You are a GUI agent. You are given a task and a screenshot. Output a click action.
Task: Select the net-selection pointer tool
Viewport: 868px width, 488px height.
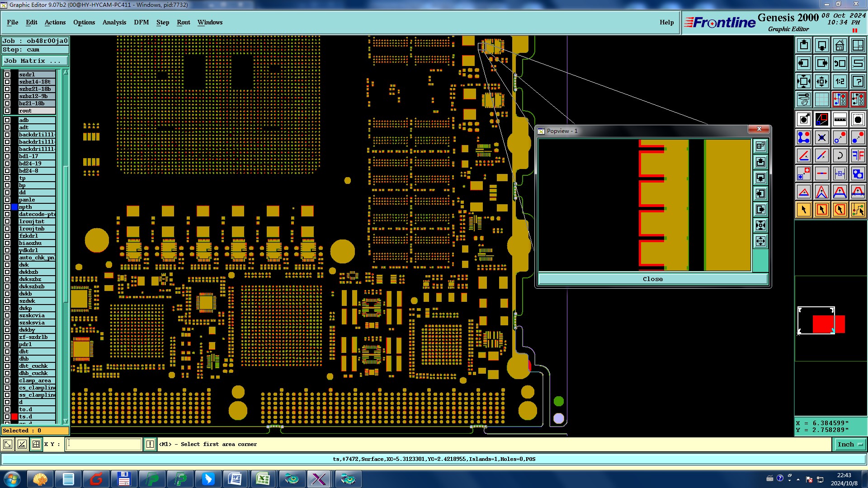coord(858,210)
